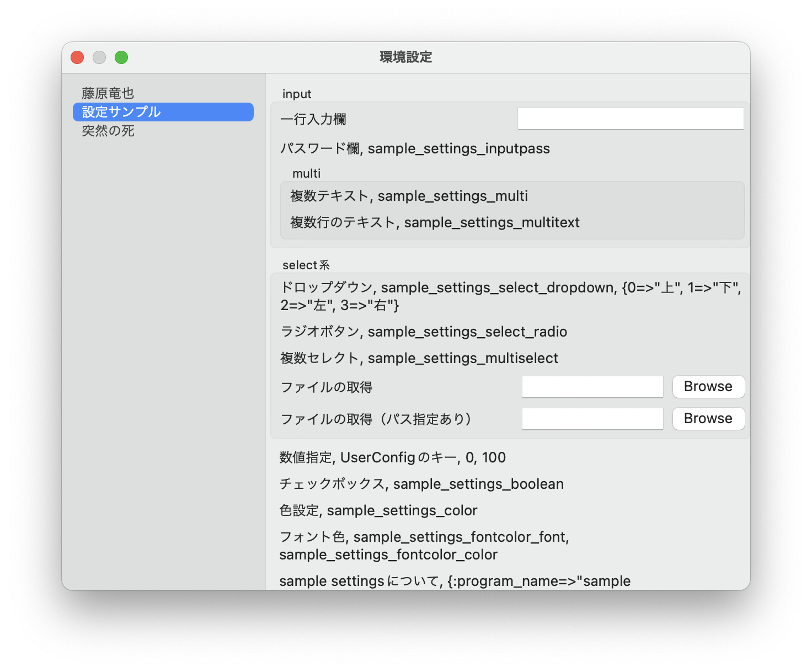
Task: Click the green zoom window button
Action: click(121, 57)
